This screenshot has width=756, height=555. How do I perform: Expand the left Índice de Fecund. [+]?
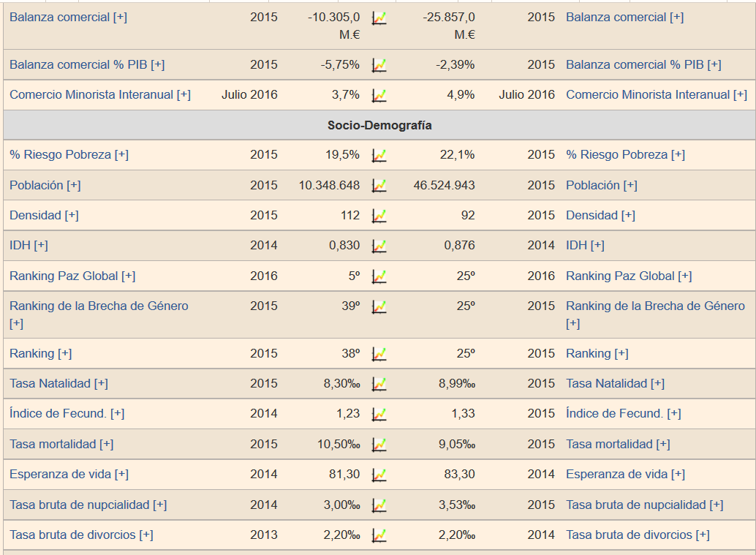pyautogui.click(x=67, y=413)
